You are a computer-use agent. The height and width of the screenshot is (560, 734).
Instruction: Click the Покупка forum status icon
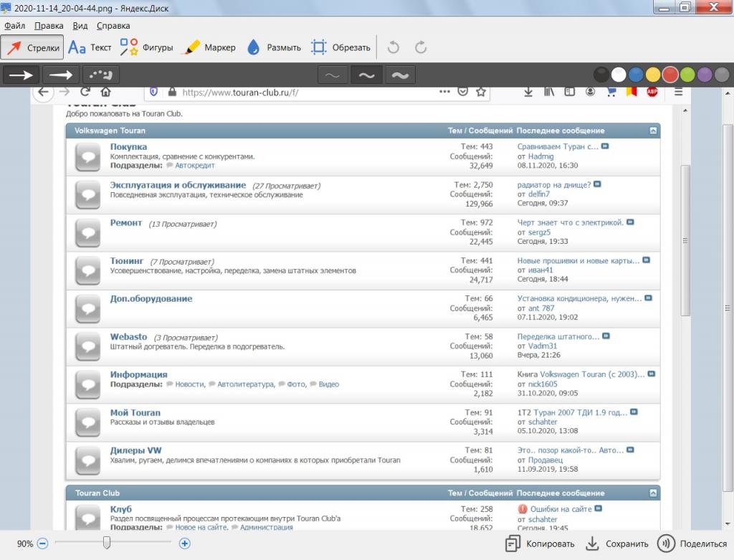(x=88, y=157)
